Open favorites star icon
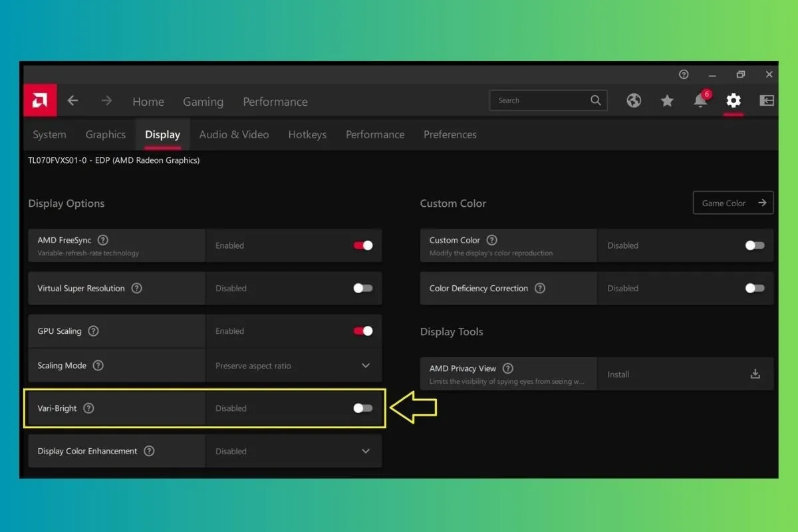This screenshot has width=798, height=532. pyautogui.click(x=667, y=100)
